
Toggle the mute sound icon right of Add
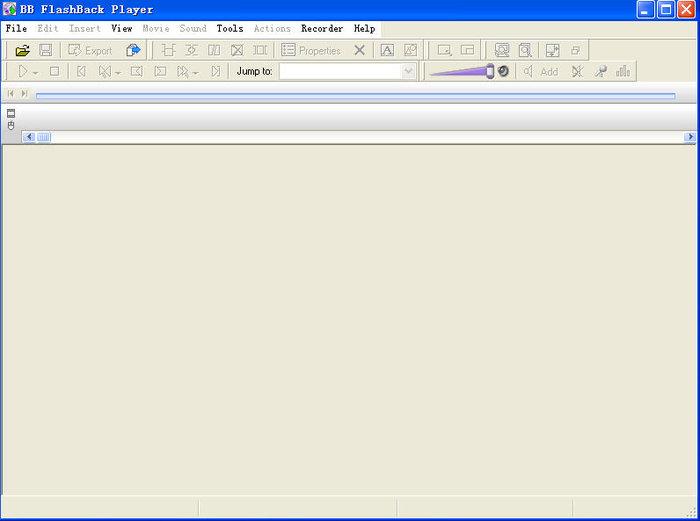pos(577,71)
